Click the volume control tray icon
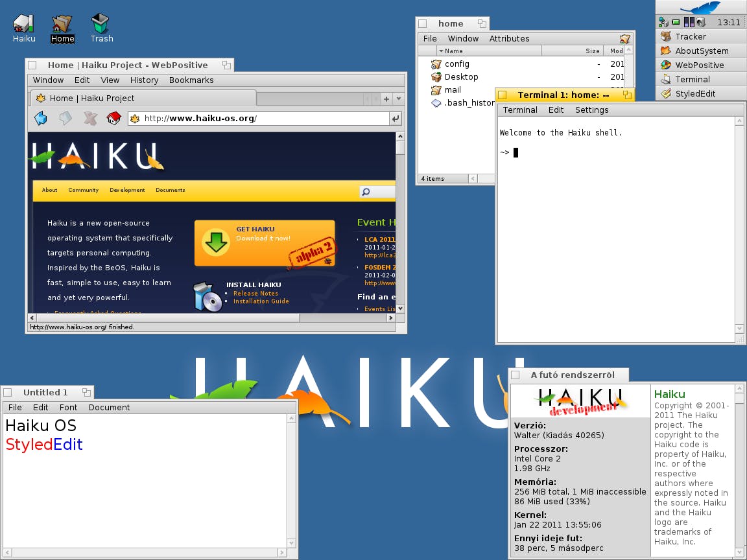This screenshot has height=560, width=747. tap(700, 22)
